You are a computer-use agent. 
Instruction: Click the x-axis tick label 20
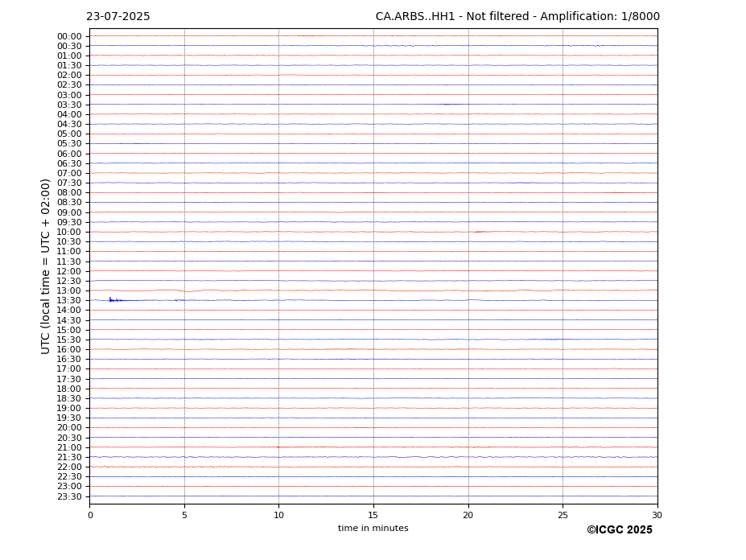coord(468,515)
